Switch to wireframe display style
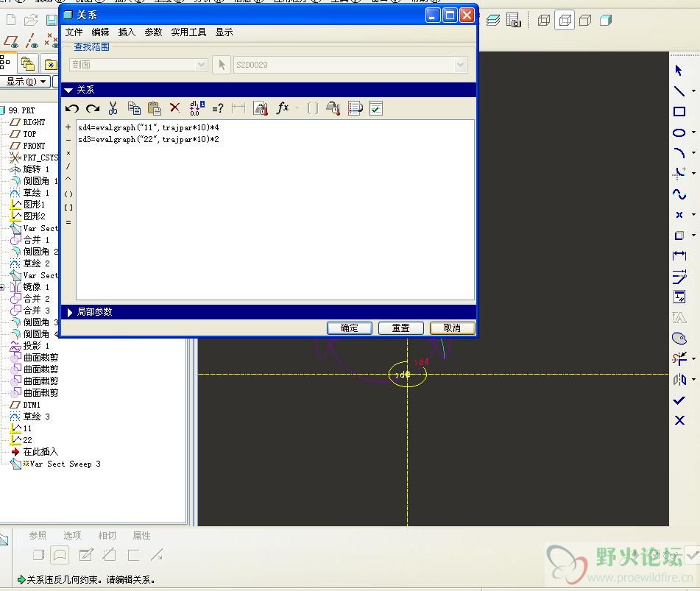This screenshot has height=591, width=700. coord(544,20)
